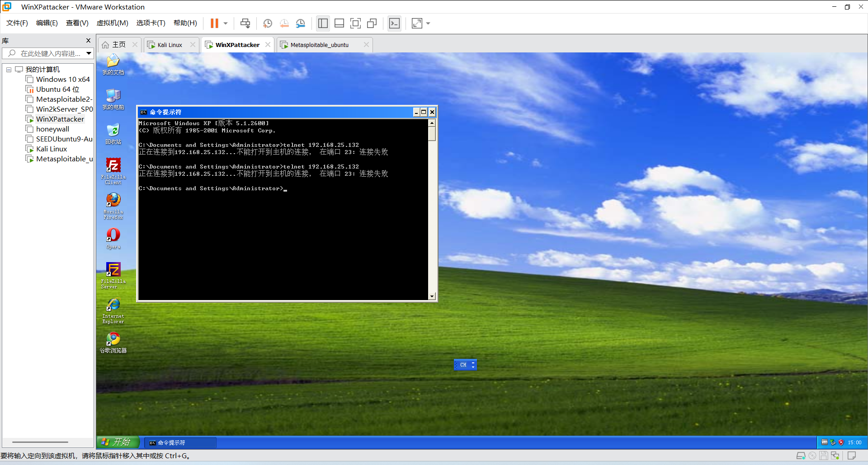Click the Send Ctrl+Alt+Del toolbar icon
Image resolution: width=868 pixels, height=465 pixels.
[245, 23]
